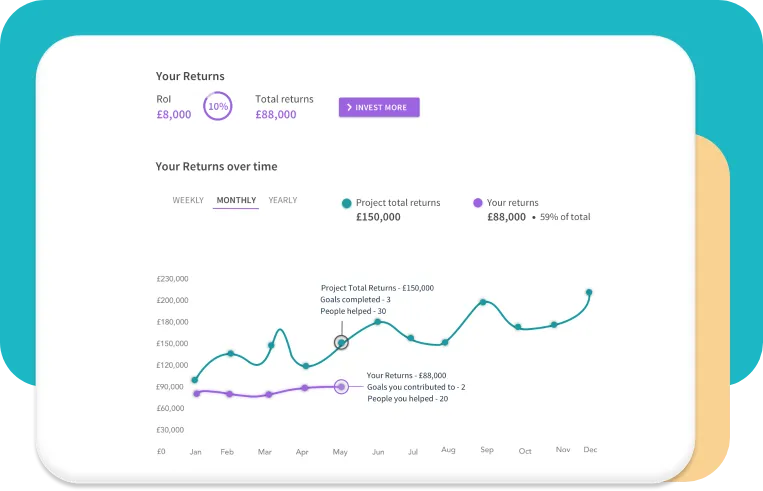763x491 pixels.
Task: Switch to the Weekly tab
Action: [x=188, y=200]
